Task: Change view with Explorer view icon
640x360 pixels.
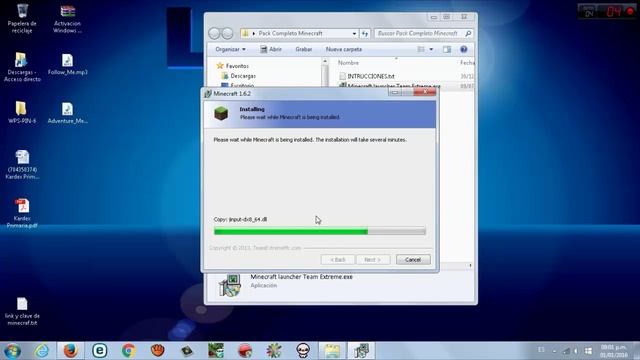Action: point(421,49)
